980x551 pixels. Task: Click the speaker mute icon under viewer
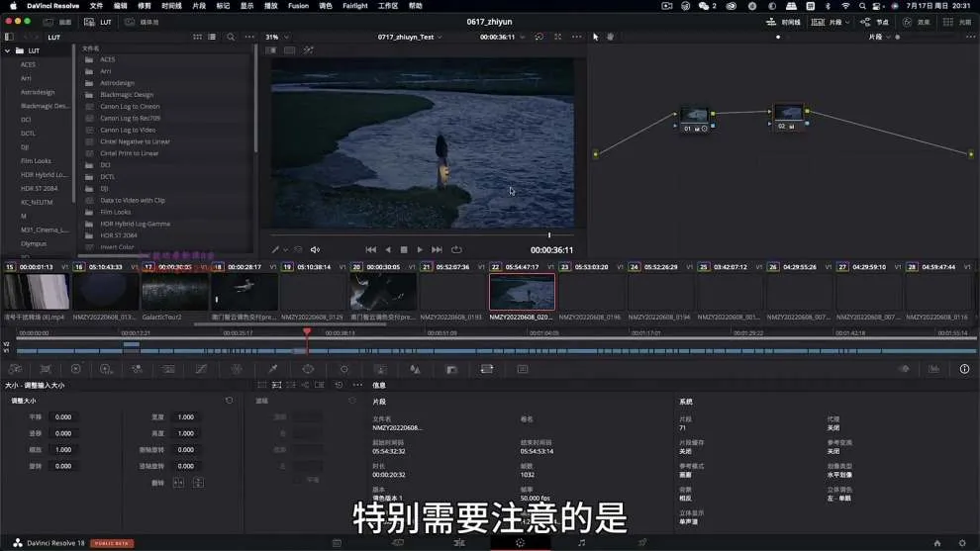315,250
